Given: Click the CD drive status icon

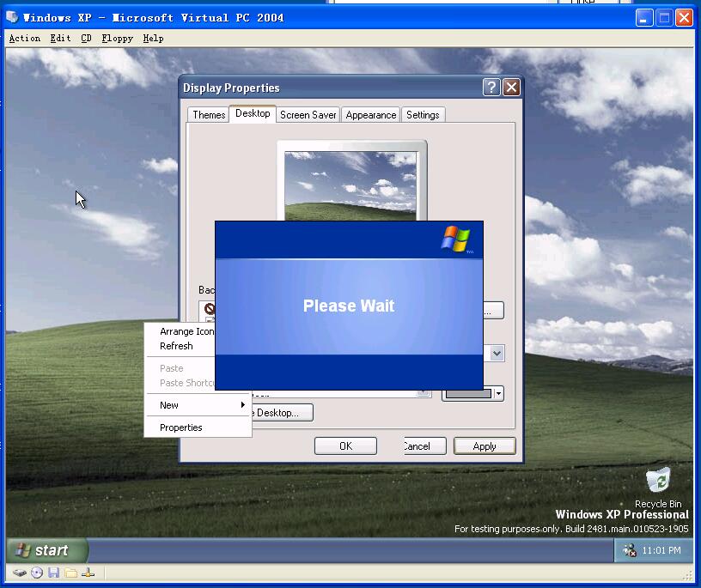Looking at the screenshot, I should click(x=37, y=573).
